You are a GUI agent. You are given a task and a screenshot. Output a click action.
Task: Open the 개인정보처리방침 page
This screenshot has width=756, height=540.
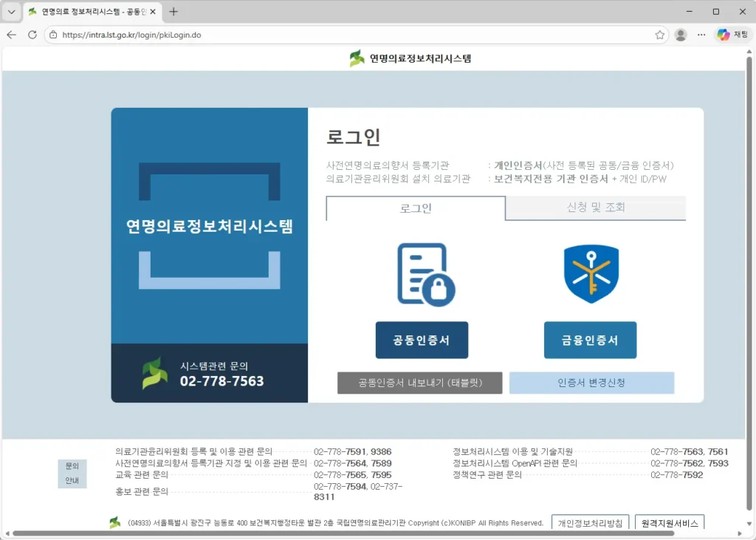590,523
